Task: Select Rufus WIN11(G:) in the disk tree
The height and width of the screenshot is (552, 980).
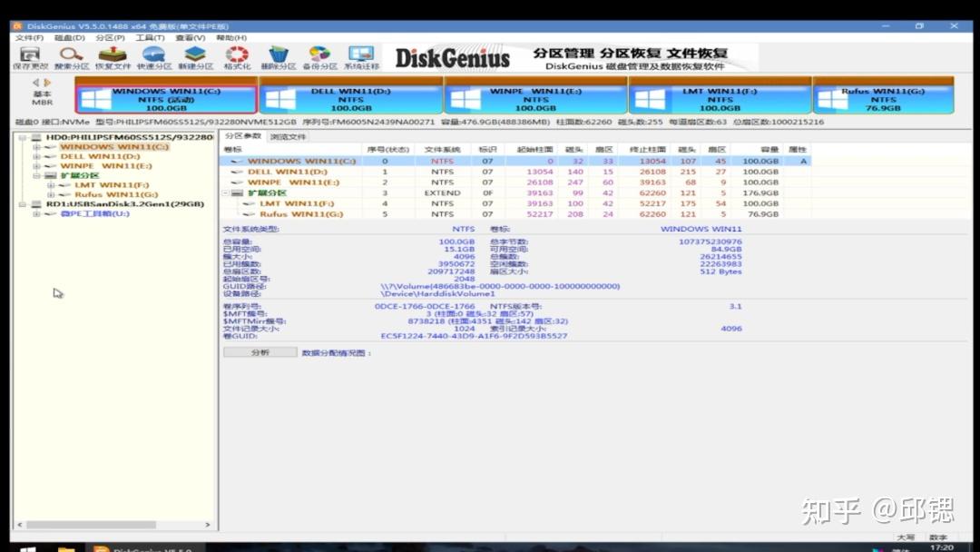Action: (x=116, y=194)
